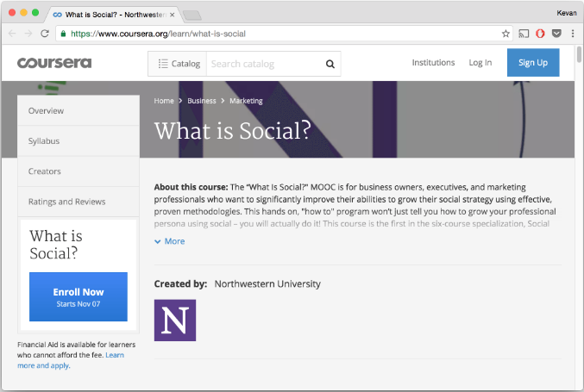Viewport: 584px width, 392px height.
Task: Open the Cast icon in the toolbar
Action: [x=524, y=34]
